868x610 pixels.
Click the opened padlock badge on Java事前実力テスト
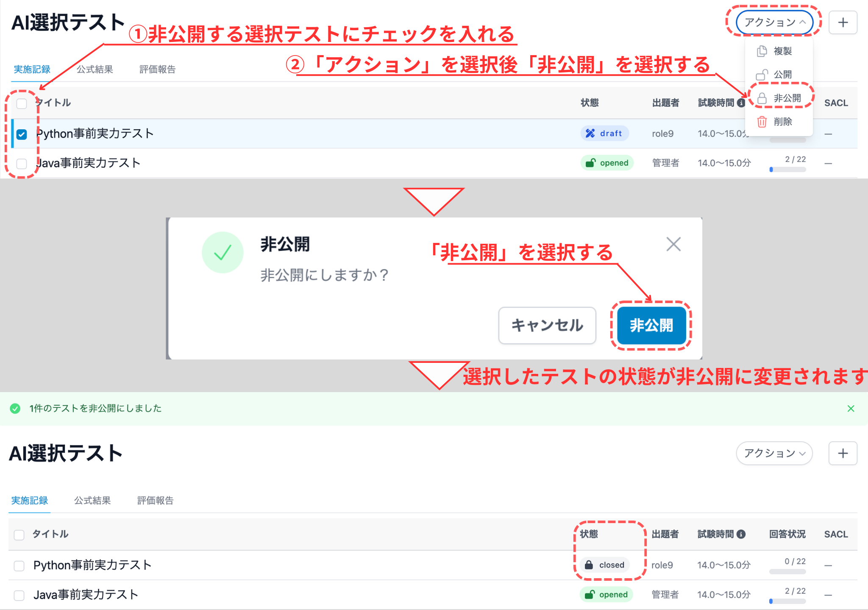607,163
